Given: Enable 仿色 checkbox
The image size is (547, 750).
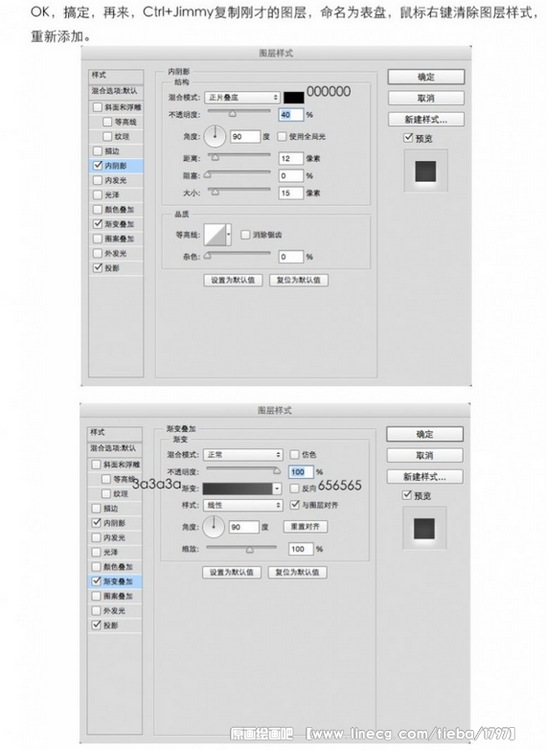Looking at the screenshot, I should [295, 454].
